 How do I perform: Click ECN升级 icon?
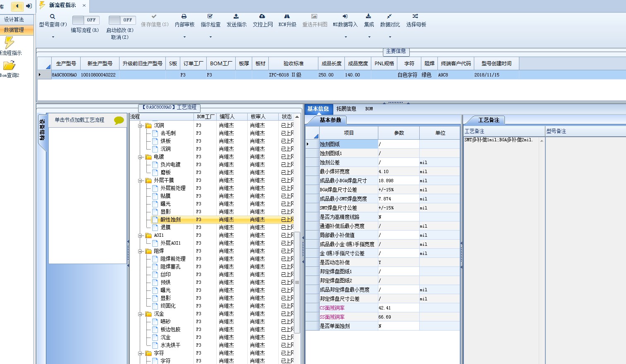[287, 17]
